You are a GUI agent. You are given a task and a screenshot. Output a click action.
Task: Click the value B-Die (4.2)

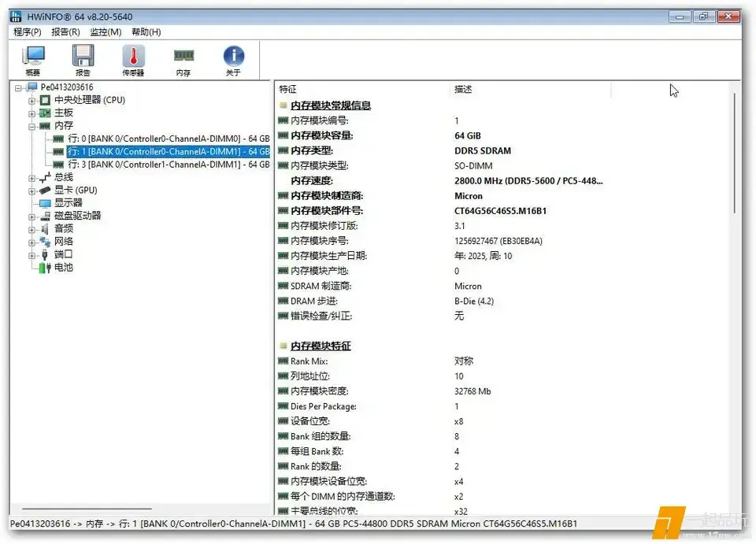click(474, 302)
